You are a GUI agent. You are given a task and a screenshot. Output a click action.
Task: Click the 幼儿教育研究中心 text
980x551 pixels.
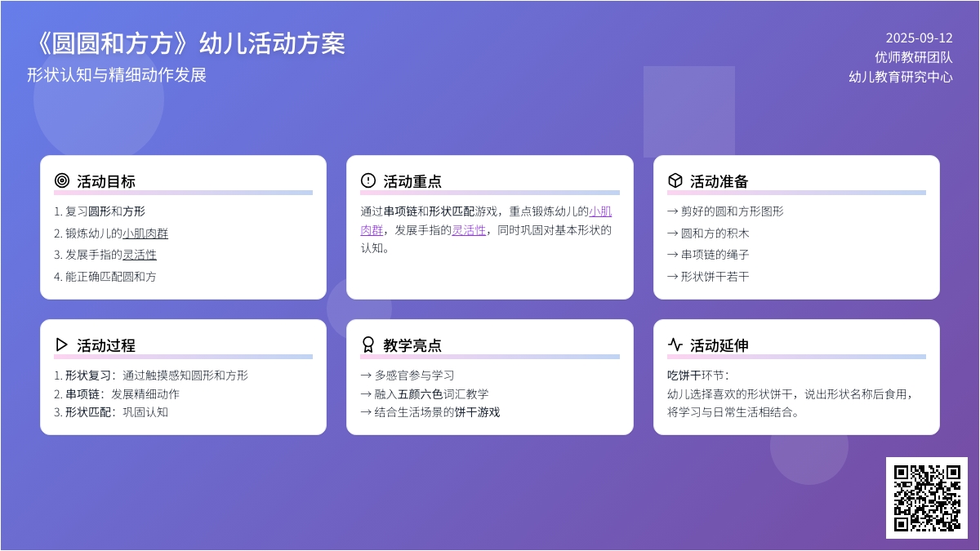click(x=900, y=78)
